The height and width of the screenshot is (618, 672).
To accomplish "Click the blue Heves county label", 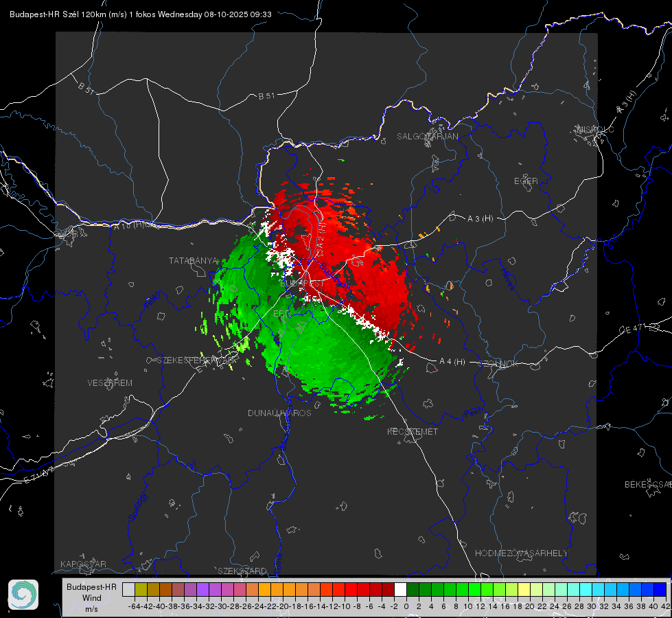I will tap(507, 279).
